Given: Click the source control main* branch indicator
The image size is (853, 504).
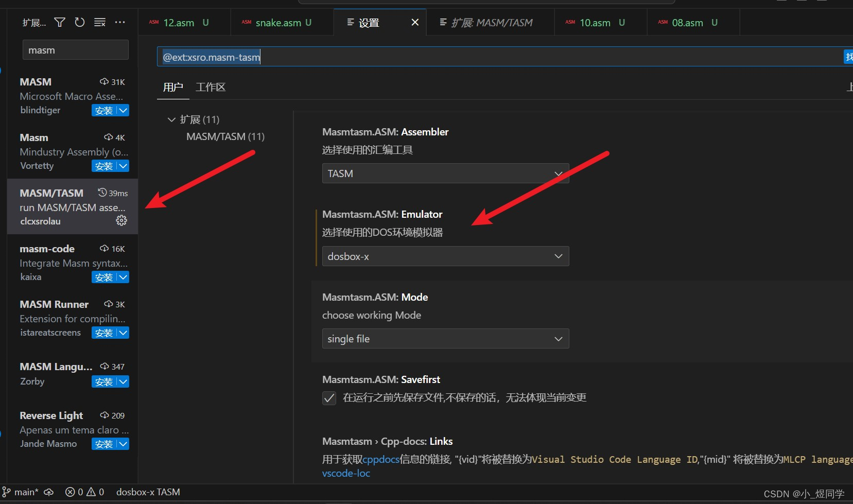Looking at the screenshot, I should pos(21,492).
